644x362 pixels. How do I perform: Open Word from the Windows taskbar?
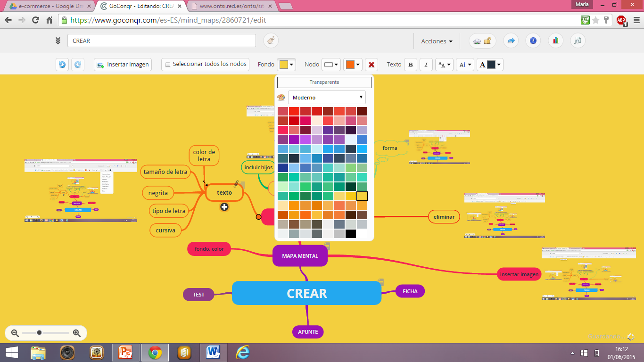[x=214, y=352]
